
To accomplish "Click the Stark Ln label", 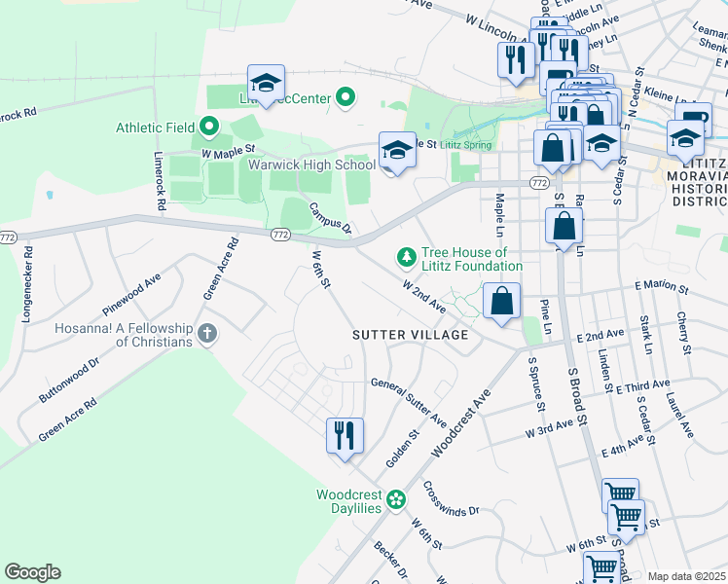I will click(x=646, y=335).
